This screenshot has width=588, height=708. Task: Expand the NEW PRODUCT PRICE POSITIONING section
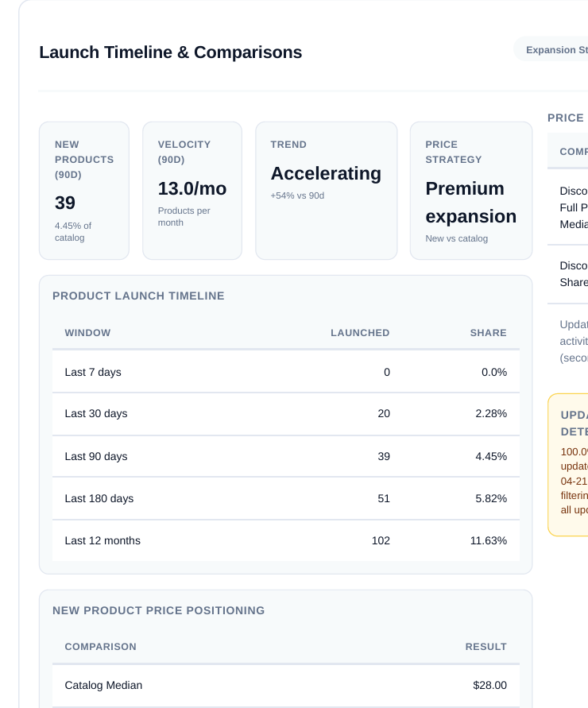pos(158,610)
